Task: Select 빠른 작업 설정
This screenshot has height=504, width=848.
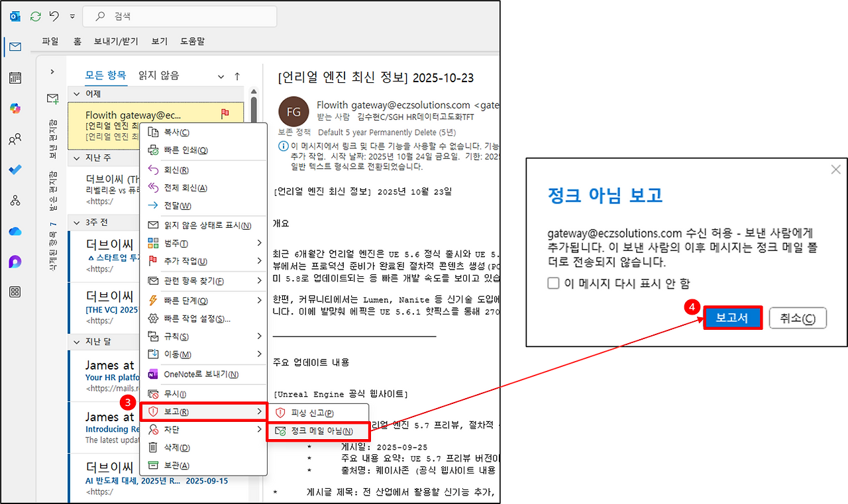Action: coord(203,319)
